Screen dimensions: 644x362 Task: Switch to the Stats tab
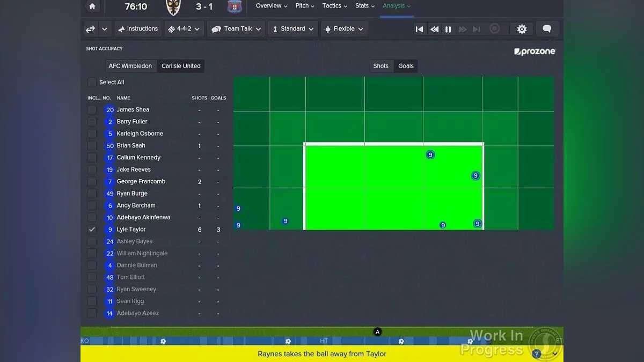tap(364, 6)
